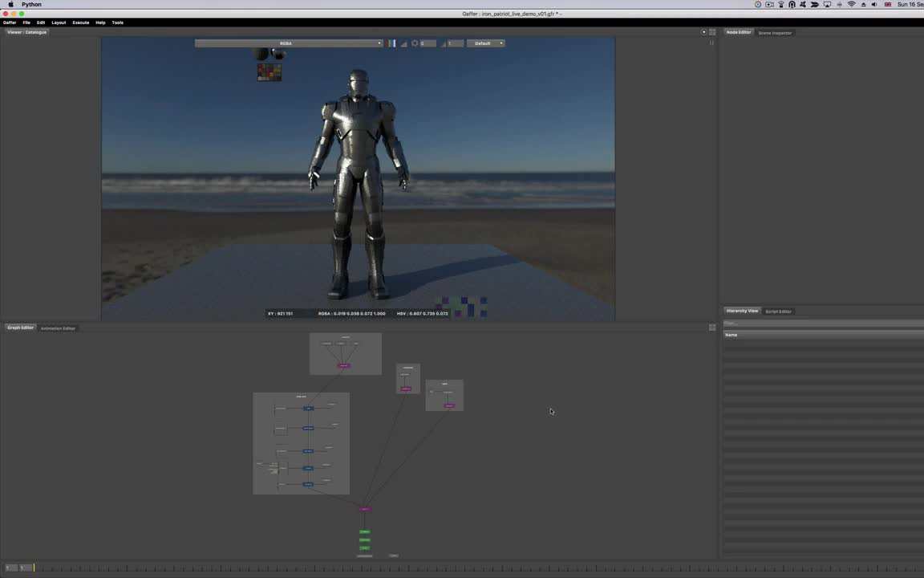Toggle the exposure icon in viewer toolbar
The width and height of the screenshot is (924, 578).
coord(415,43)
